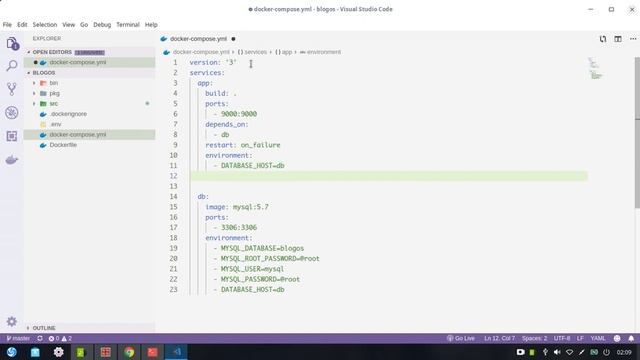The image size is (640, 360).
Task: Collapse the BLOGOS folder section
Action: tap(44, 73)
